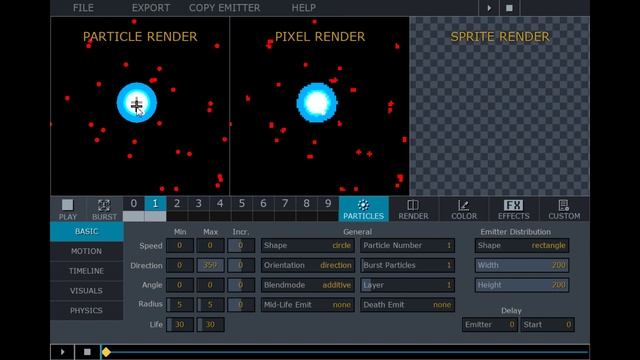Select emitter slot 9

point(328,204)
